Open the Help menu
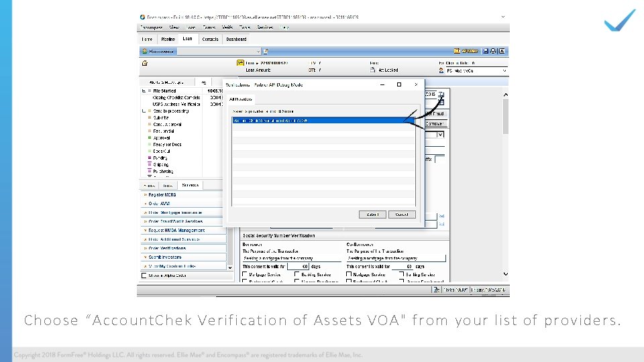The width and height of the screenshot is (644, 362). [x=284, y=27]
